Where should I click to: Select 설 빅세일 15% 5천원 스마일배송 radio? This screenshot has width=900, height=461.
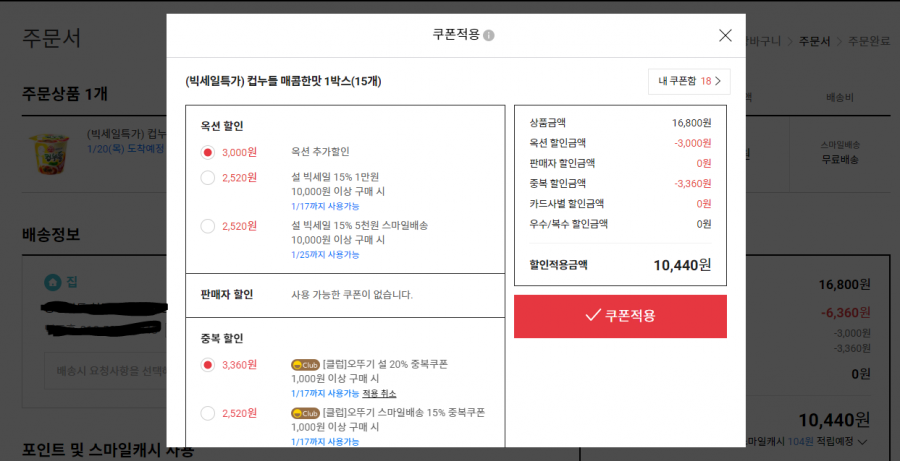click(208, 226)
